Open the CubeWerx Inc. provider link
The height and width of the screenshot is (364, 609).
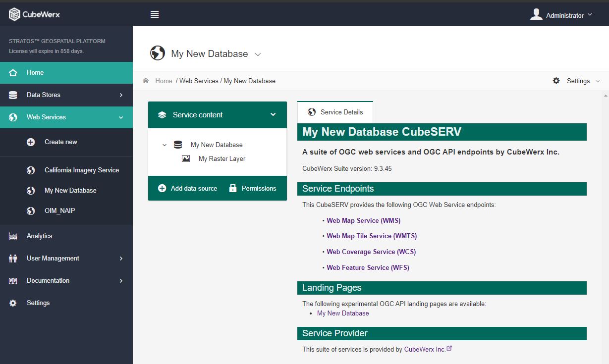coord(425,349)
